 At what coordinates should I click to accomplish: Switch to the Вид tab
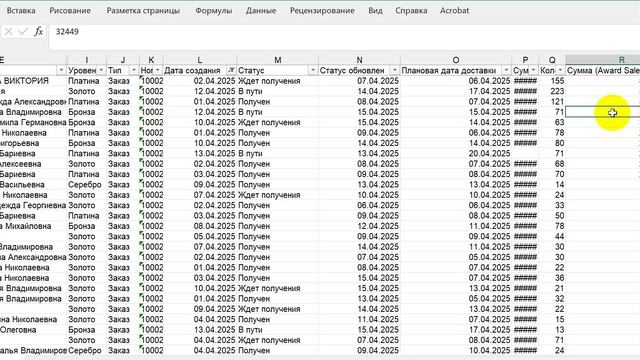coord(375,11)
